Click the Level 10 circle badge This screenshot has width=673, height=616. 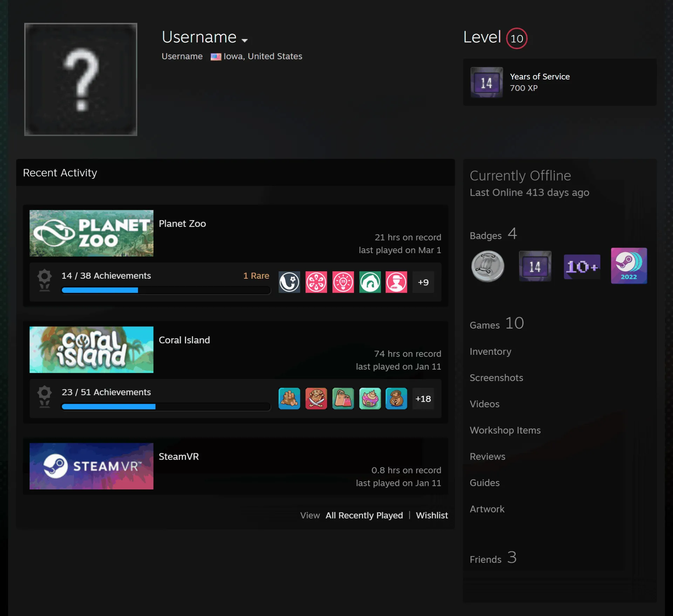tap(516, 38)
